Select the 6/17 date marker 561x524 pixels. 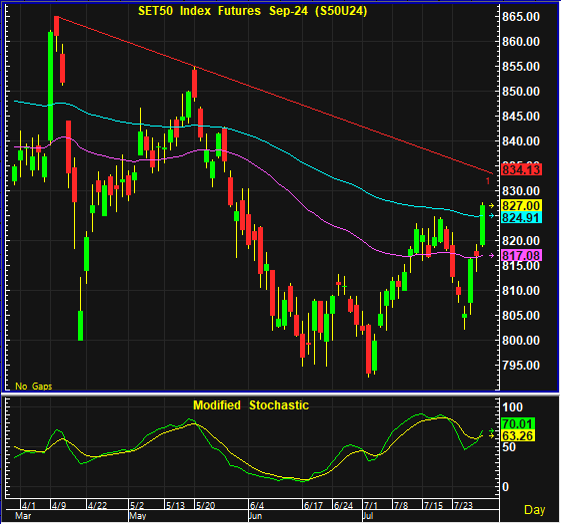[313, 506]
